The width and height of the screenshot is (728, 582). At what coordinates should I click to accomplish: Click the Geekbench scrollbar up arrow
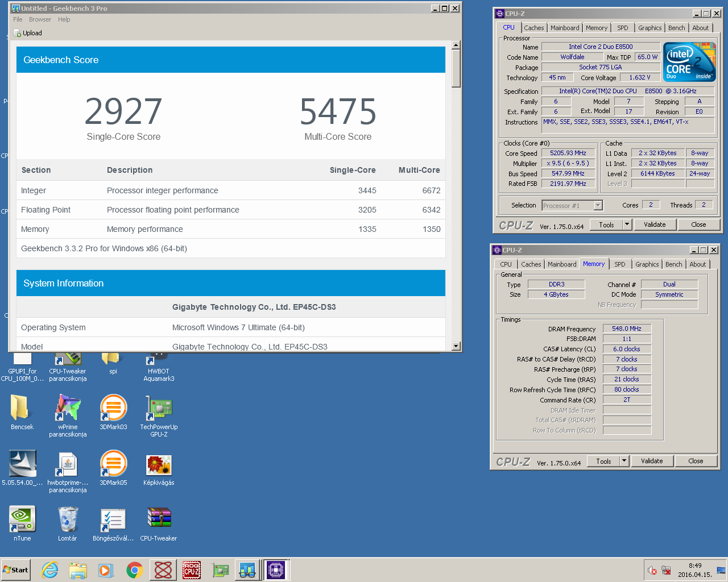[x=456, y=45]
